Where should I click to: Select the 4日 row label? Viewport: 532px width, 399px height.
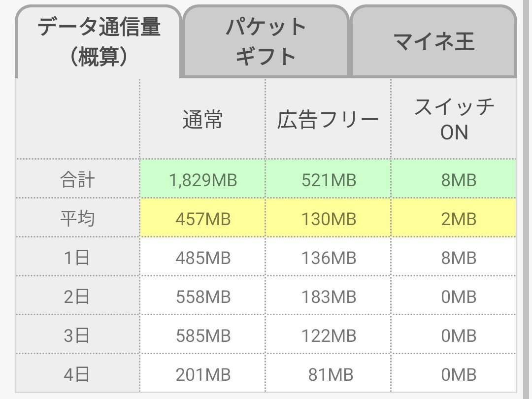click(77, 373)
